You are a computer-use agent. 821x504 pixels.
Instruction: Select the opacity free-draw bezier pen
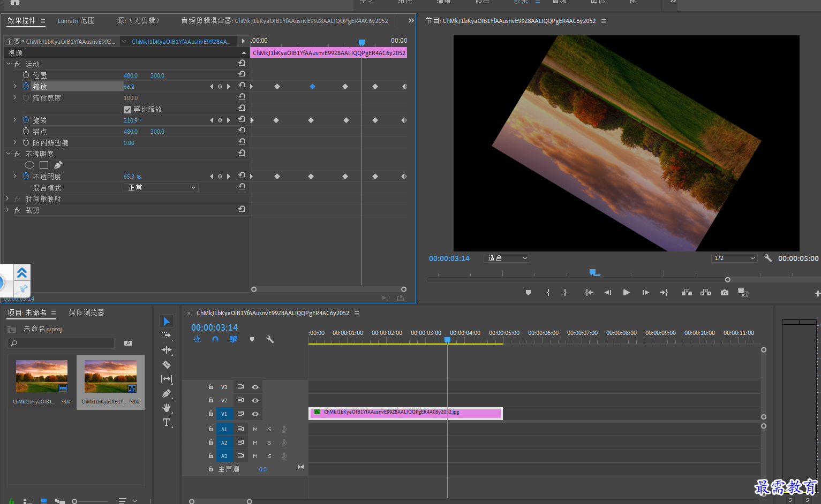click(58, 165)
